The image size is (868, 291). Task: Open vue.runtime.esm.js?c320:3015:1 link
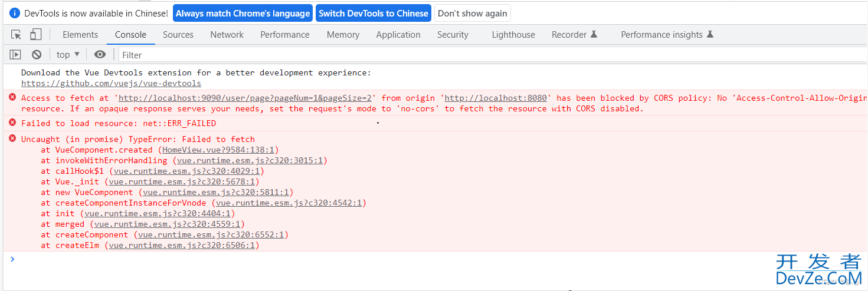(x=250, y=160)
